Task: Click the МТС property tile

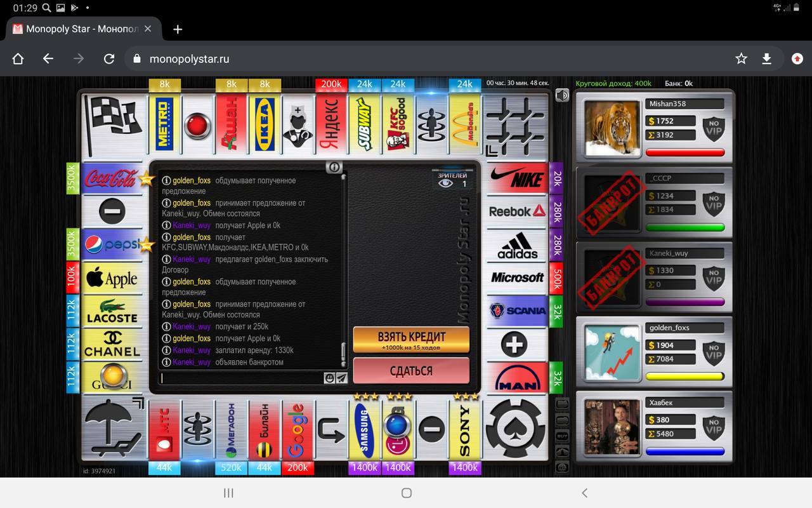Action: coord(164,429)
